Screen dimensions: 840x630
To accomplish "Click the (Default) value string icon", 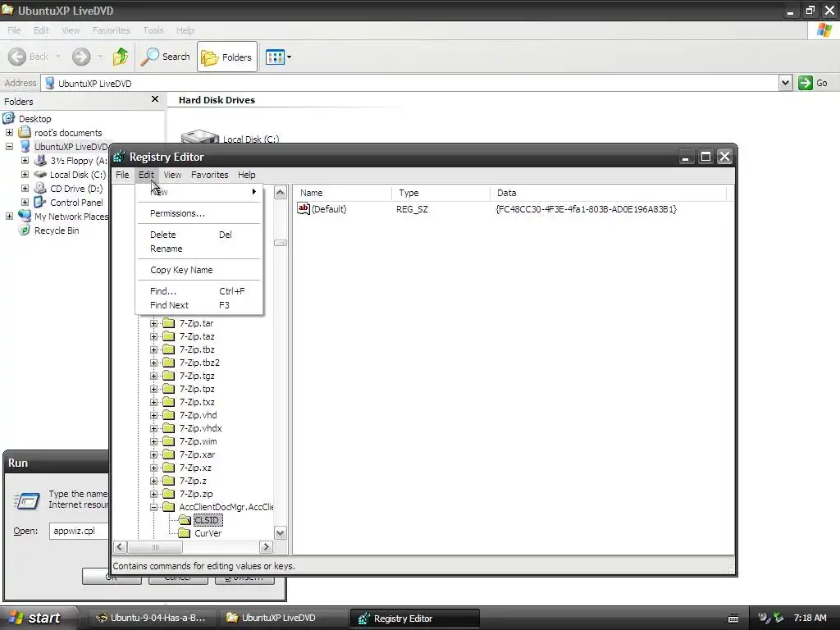I will coord(304,209).
